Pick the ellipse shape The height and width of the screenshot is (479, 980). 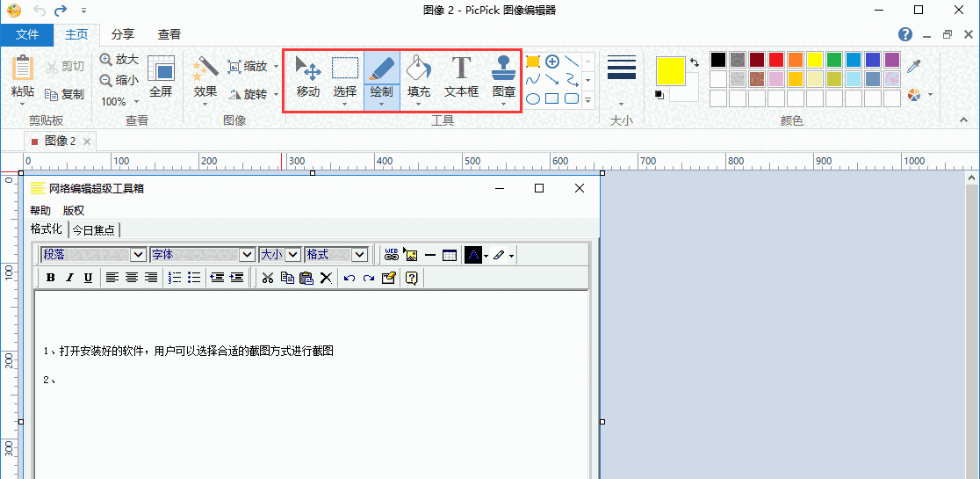pos(532,98)
